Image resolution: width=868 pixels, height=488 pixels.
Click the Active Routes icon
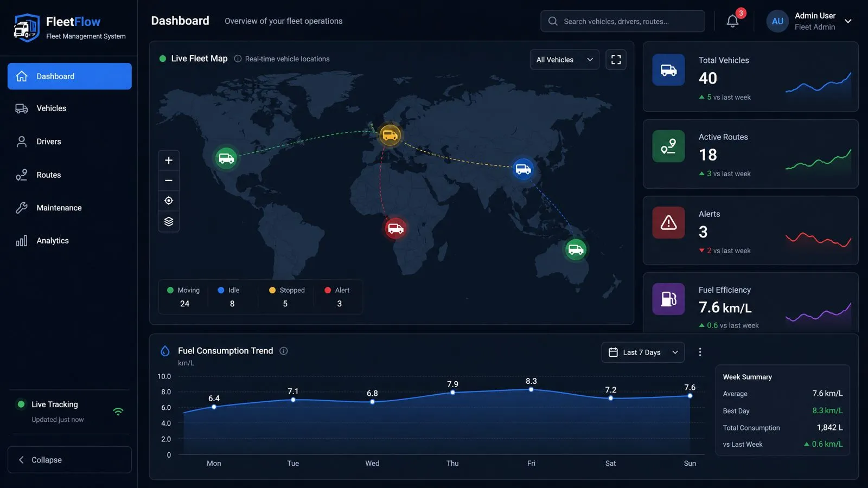668,146
